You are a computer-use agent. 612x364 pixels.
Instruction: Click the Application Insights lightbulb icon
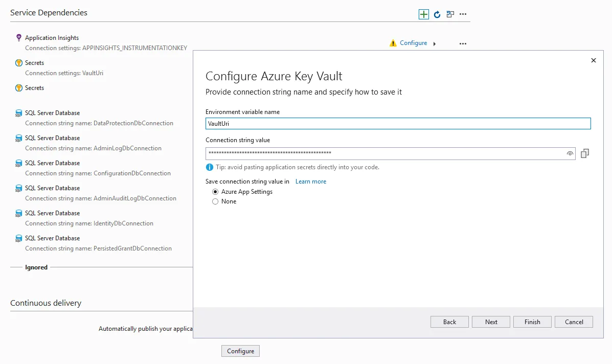click(x=19, y=38)
